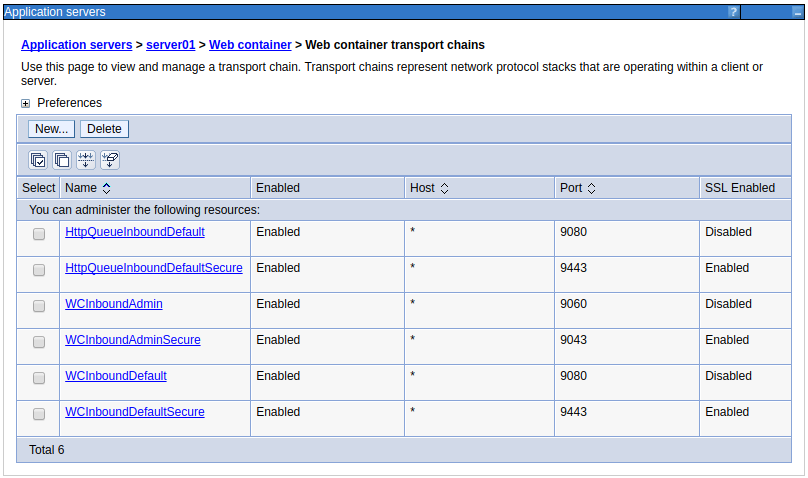Image resolution: width=808 pixels, height=478 pixels.
Task: Navigate to Web container breadcrumb
Action: click(250, 45)
